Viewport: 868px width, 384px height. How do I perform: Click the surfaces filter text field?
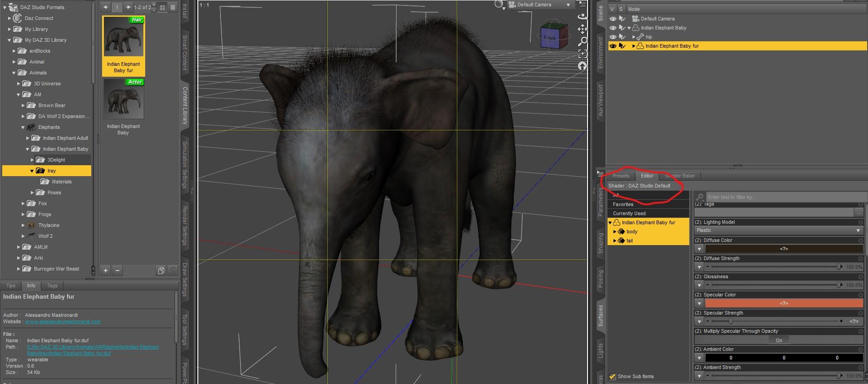tap(785, 197)
